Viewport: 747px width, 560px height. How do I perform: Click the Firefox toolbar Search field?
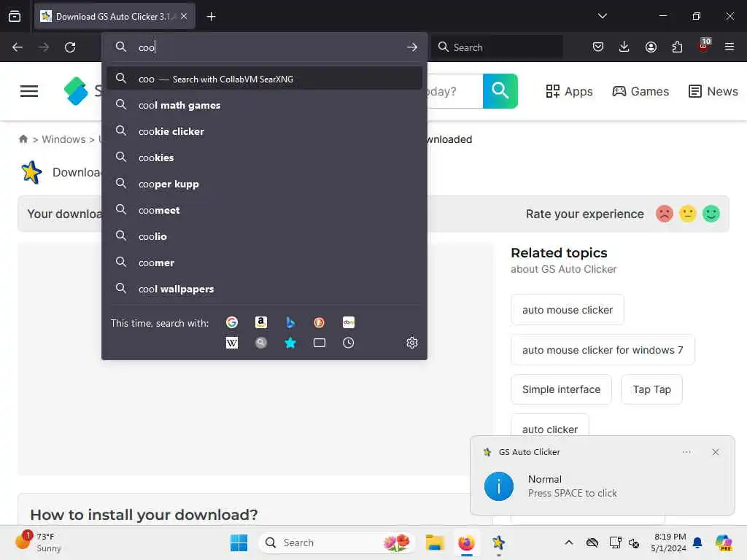click(498, 47)
